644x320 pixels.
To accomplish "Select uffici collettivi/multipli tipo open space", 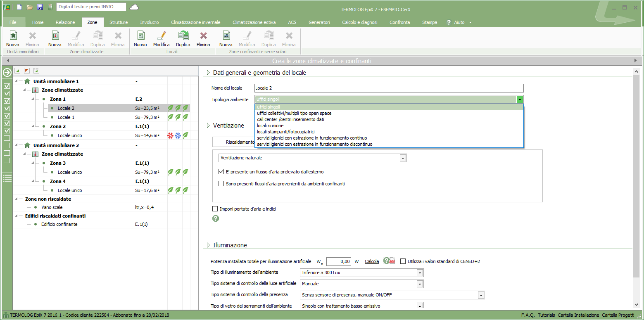I will tap(390, 113).
